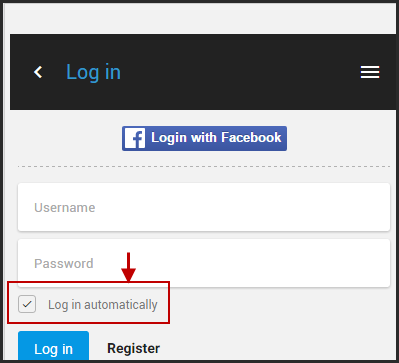This screenshot has width=399, height=363.
Task: Uncheck the Log in automatically checkbox
Action: pyautogui.click(x=27, y=304)
